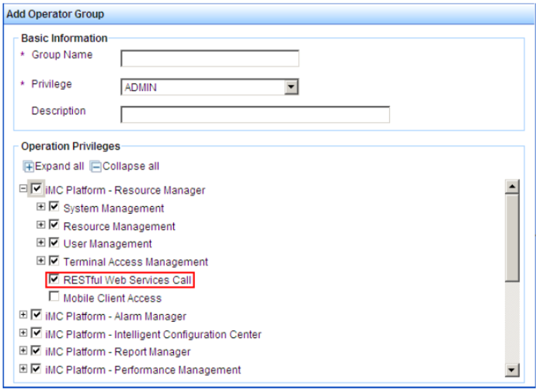
Task: Expand the User Management node
Action: click(x=41, y=243)
